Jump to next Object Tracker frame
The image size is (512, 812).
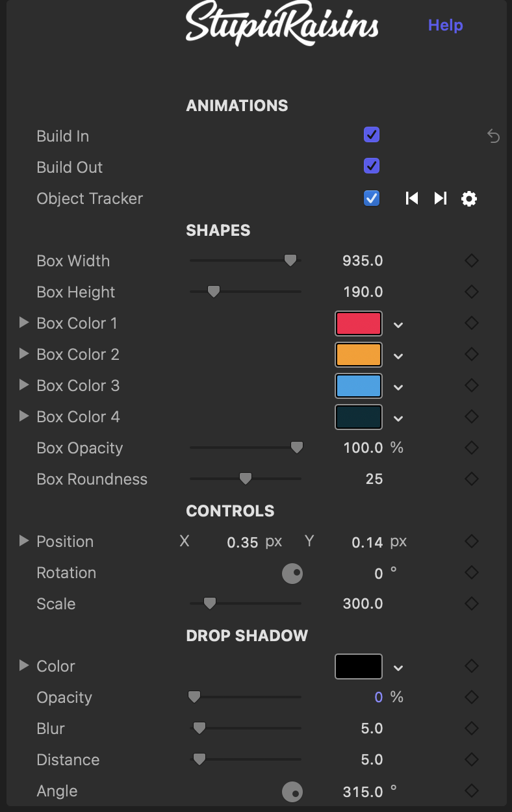coord(441,198)
